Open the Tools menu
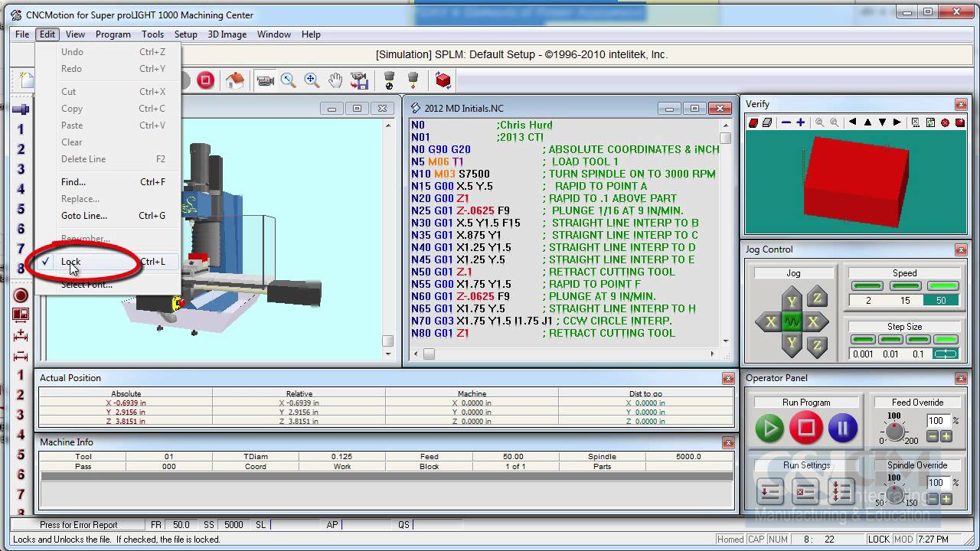The image size is (980, 551). pyautogui.click(x=152, y=34)
